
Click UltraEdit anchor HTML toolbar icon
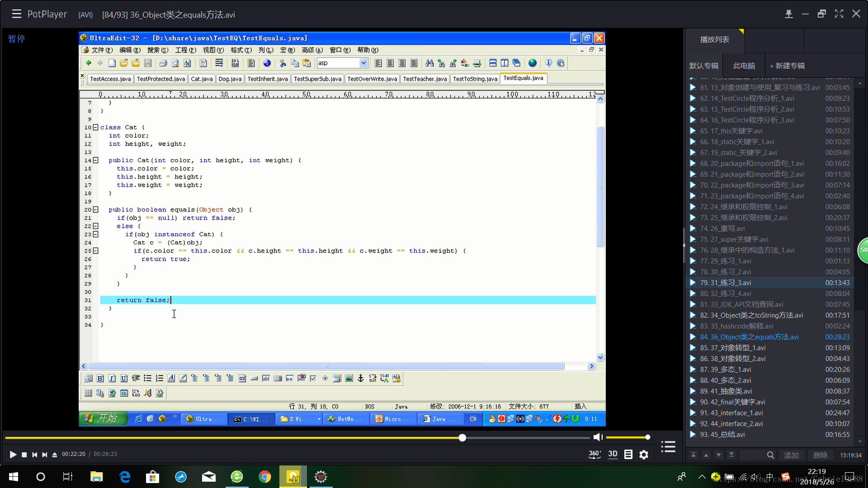[x=361, y=379]
